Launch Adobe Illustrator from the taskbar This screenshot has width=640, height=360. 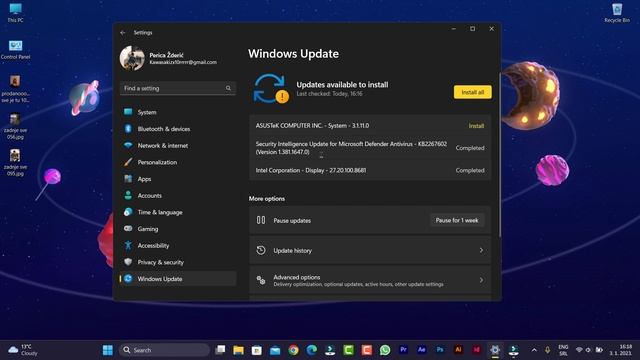point(458,350)
